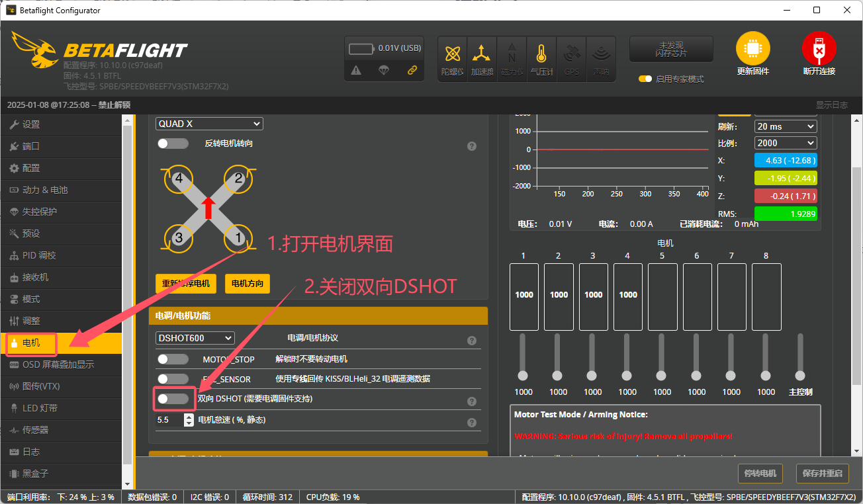Open the Blackbox (黑盒子) tab
The image size is (863, 504).
coord(61,474)
